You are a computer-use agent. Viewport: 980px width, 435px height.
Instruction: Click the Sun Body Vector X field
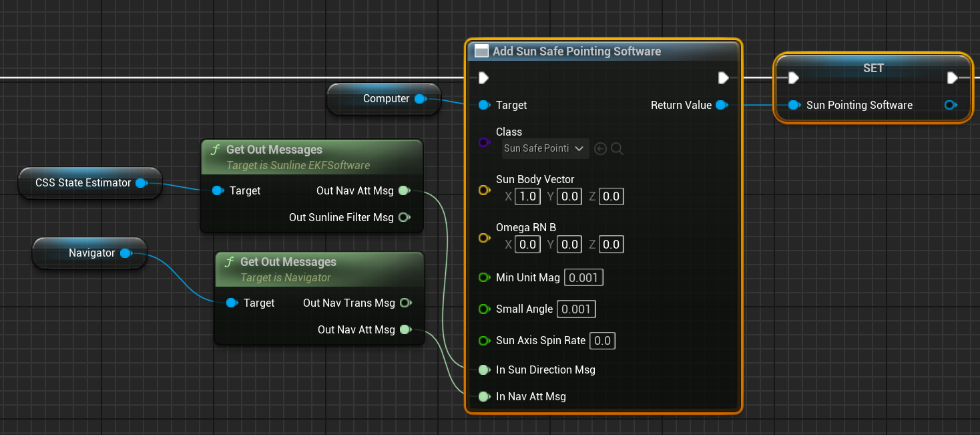(528, 196)
